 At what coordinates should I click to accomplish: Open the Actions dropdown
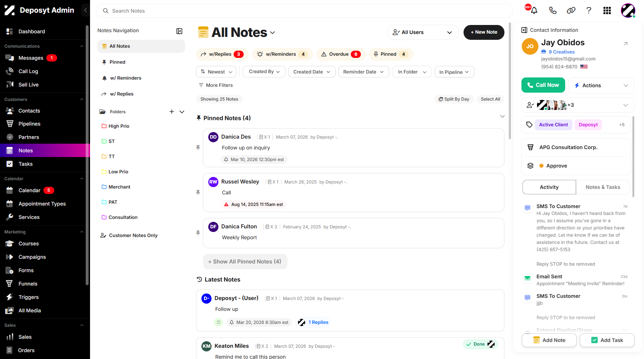(x=601, y=85)
